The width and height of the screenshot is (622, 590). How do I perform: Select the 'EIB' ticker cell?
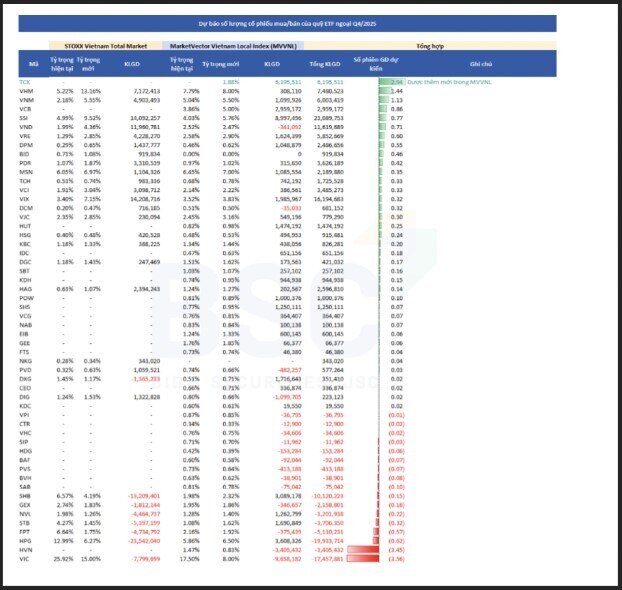pos(24,334)
